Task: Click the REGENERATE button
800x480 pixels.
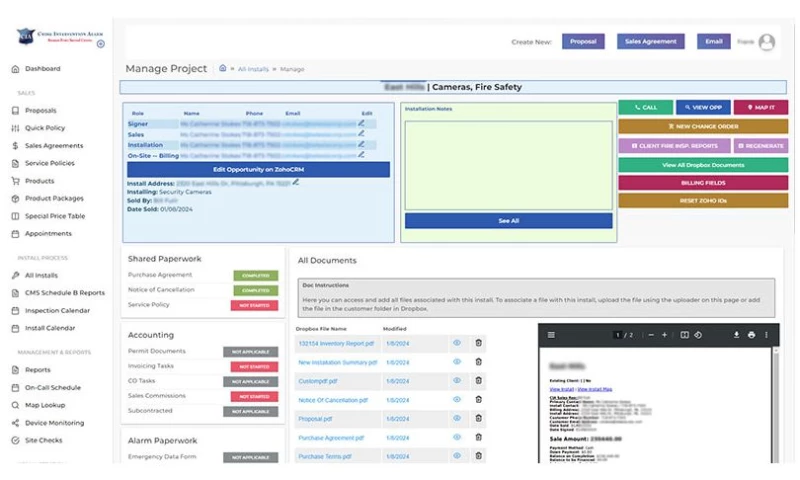Action: (761, 146)
